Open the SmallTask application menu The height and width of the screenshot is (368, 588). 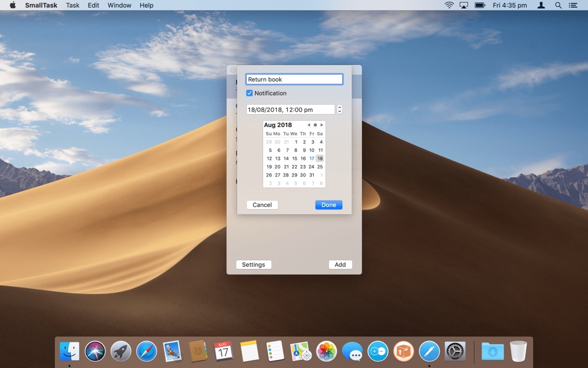coord(41,5)
